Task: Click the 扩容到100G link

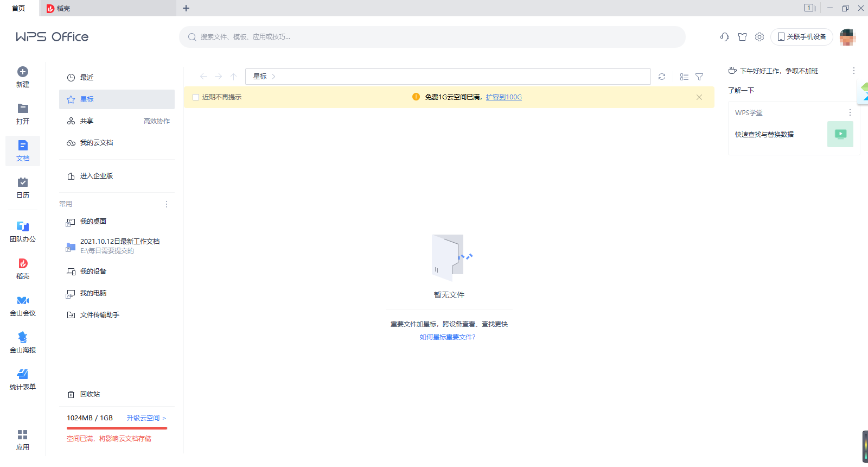Action: pos(503,97)
